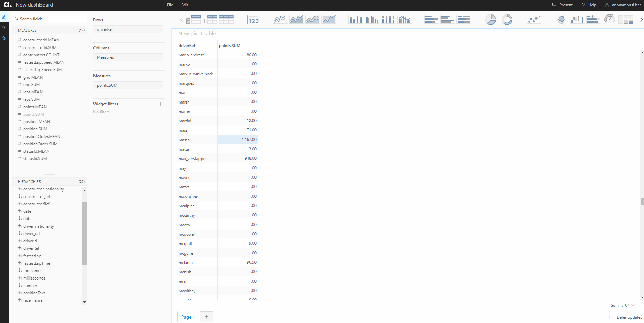The image size is (644, 323).
Task: Open the filters panel icon
Action: pyautogui.click(x=4, y=27)
